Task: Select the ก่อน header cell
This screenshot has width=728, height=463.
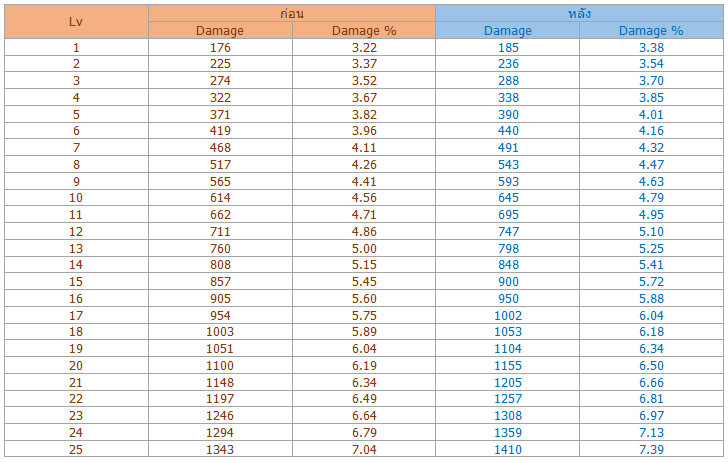Action: point(292,13)
